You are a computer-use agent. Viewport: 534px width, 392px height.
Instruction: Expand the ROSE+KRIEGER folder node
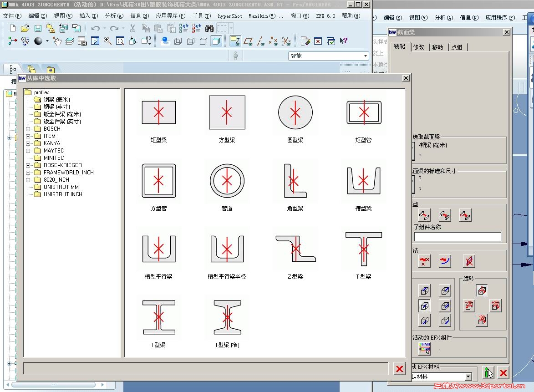click(x=28, y=165)
